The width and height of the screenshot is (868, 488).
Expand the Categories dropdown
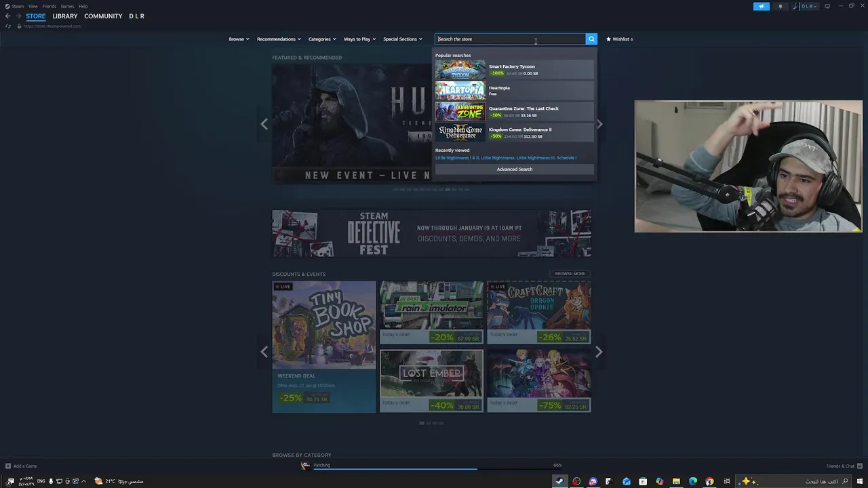pyautogui.click(x=322, y=39)
